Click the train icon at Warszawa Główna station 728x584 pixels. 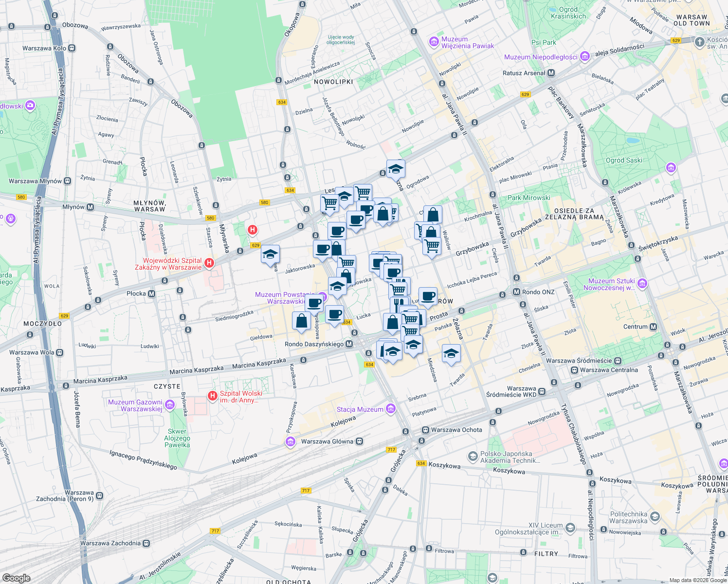point(358,441)
